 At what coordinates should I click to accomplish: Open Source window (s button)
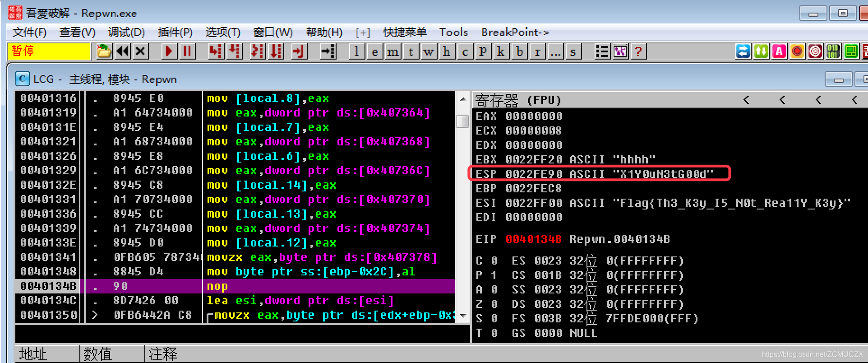[x=573, y=51]
